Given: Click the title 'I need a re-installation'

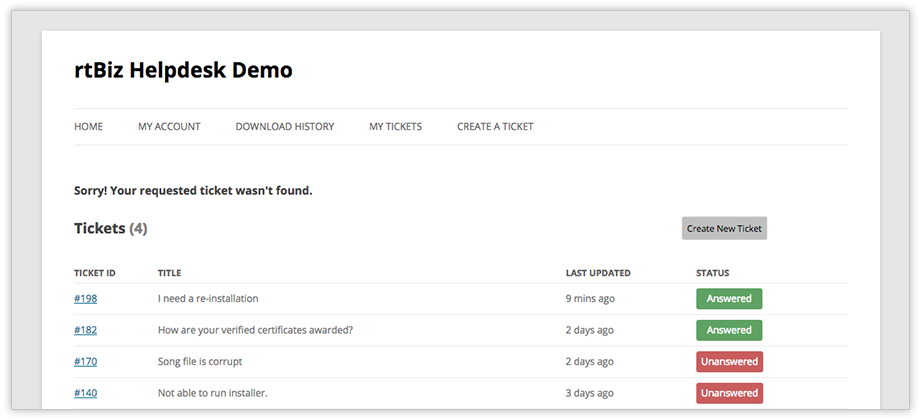Looking at the screenshot, I should click(x=208, y=299).
